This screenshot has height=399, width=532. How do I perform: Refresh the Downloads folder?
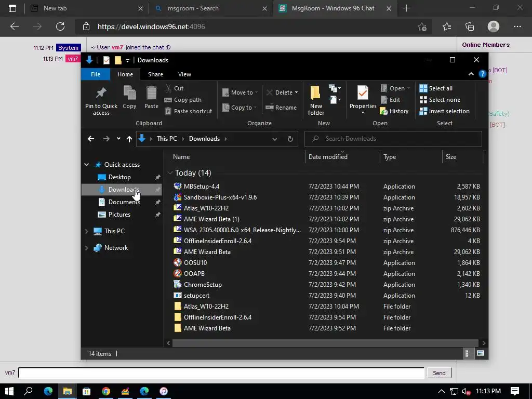click(x=290, y=139)
